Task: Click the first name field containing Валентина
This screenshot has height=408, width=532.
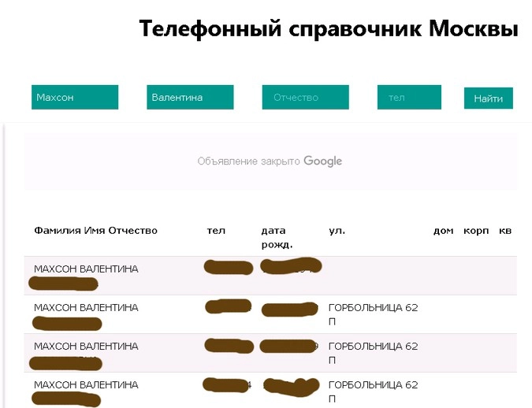Action: point(190,97)
